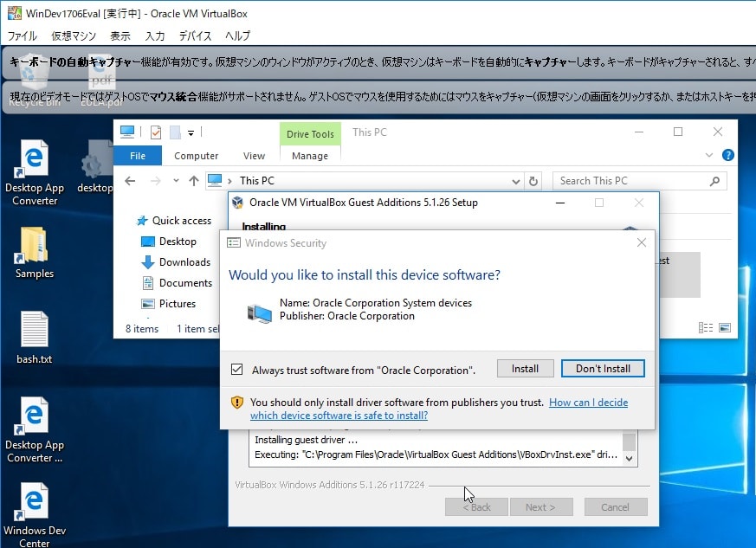Select Windows Dev Center desktop shortcut

tap(35, 515)
